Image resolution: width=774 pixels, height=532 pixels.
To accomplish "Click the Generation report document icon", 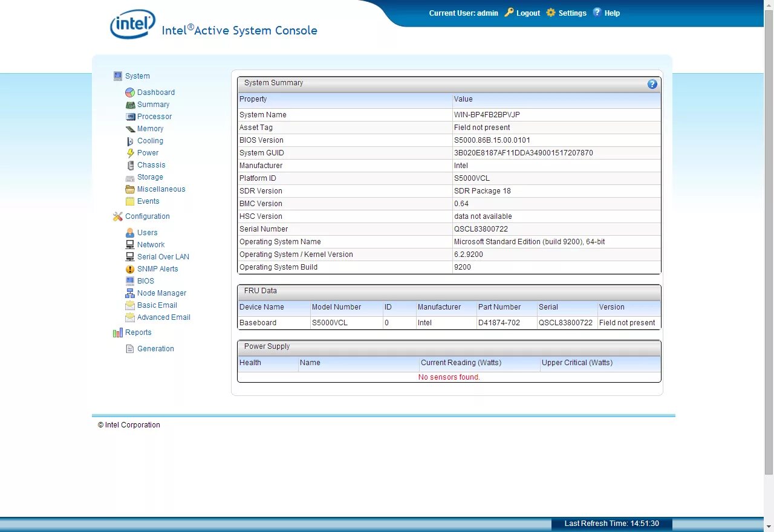I will pos(130,349).
